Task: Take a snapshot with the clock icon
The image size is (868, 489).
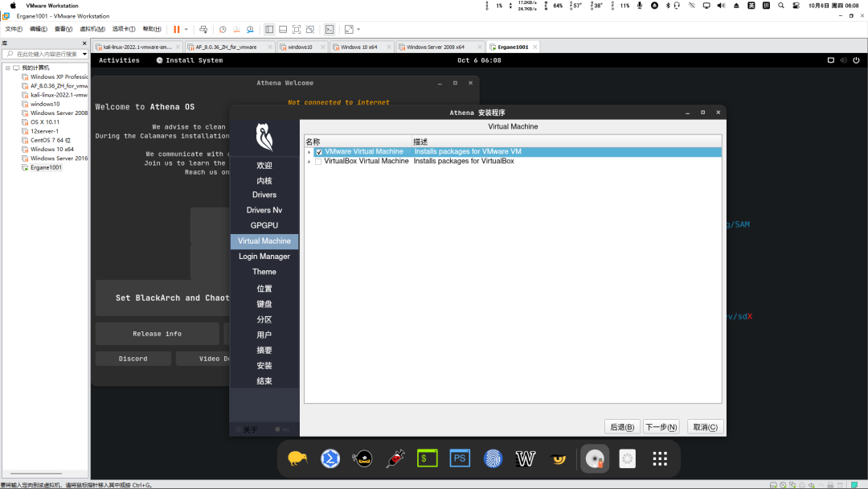Action: (x=223, y=29)
